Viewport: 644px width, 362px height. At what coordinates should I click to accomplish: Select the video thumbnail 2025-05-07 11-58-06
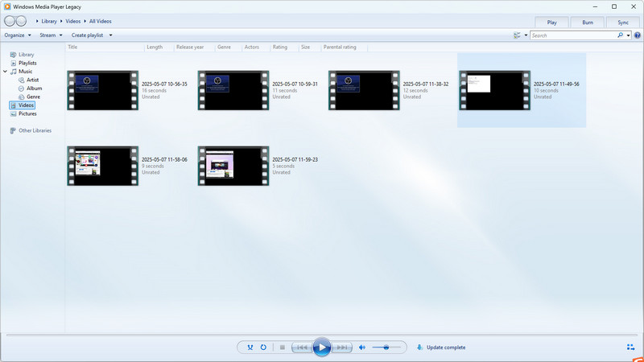click(x=103, y=166)
